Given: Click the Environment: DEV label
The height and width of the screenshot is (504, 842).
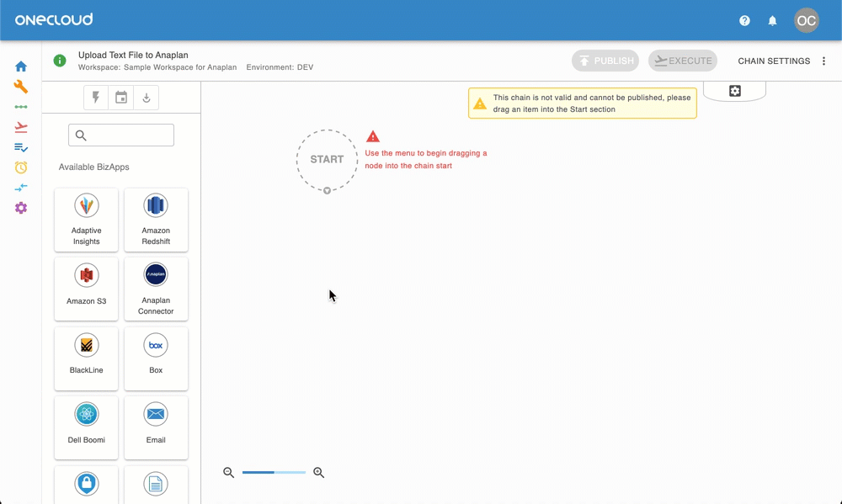Looking at the screenshot, I should [280, 67].
